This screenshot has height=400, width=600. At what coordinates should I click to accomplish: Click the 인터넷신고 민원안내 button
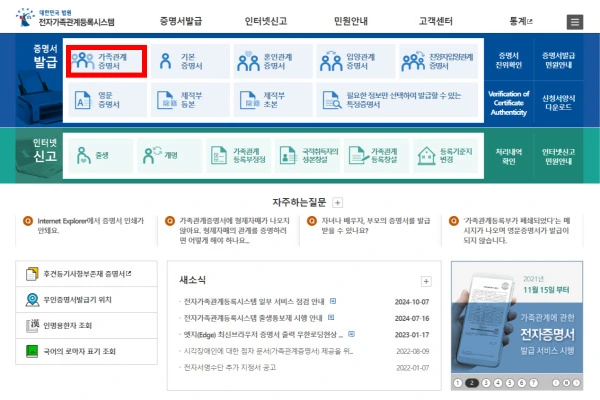coord(558,156)
